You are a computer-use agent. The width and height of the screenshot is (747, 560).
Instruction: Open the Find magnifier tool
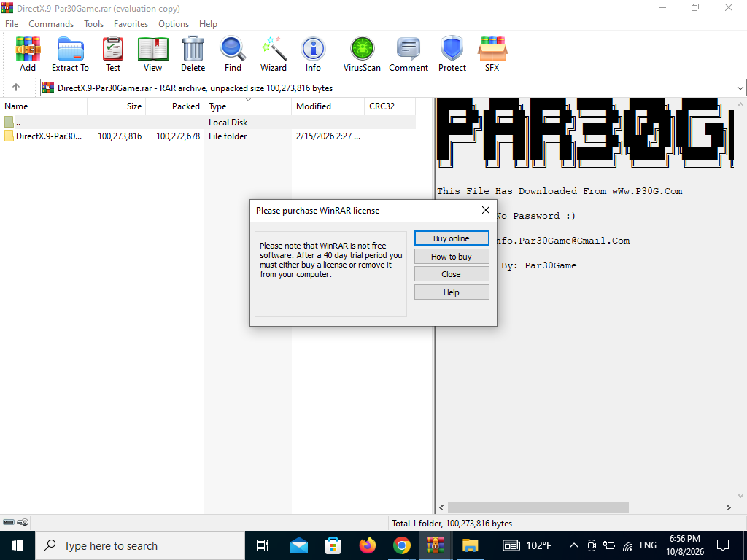coord(233,54)
